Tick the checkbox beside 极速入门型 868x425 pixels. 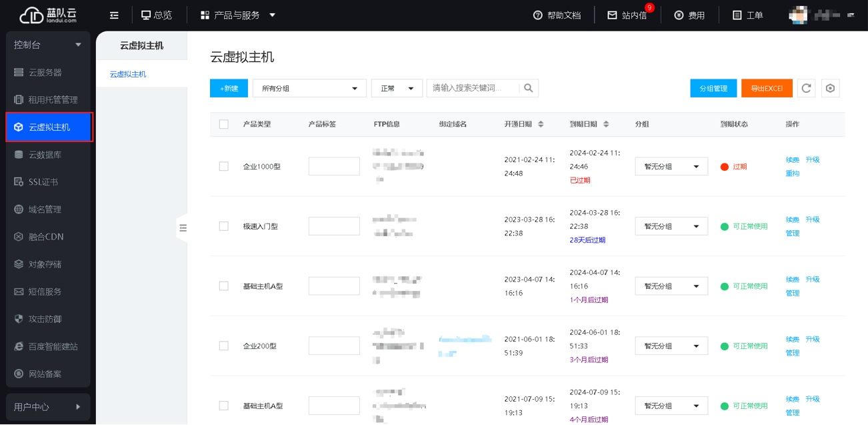(223, 226)
